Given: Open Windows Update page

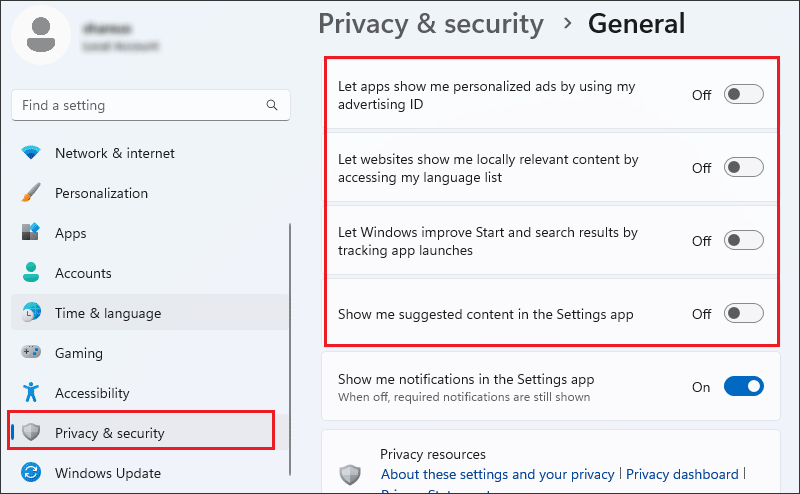Looking at the screenshot, I should 150,472.
